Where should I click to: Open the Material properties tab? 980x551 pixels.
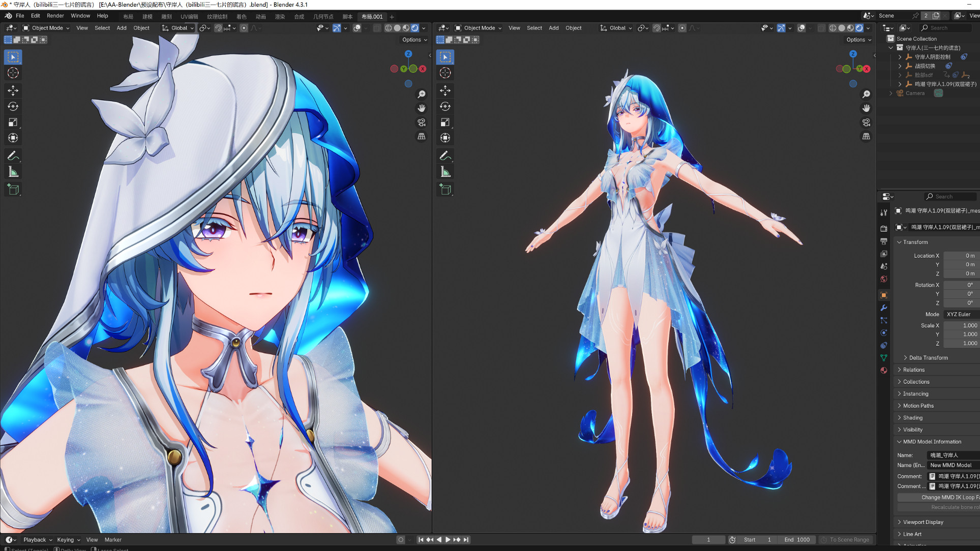coord(884,371)
